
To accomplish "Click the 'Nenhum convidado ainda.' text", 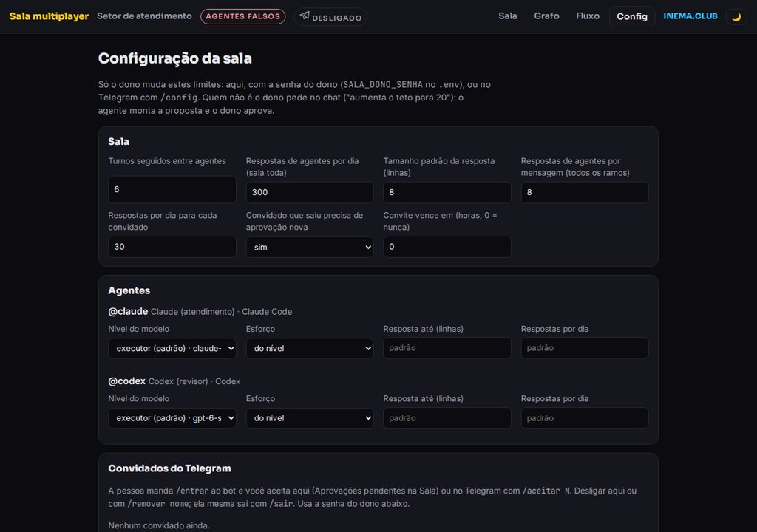I will [159, 525].
